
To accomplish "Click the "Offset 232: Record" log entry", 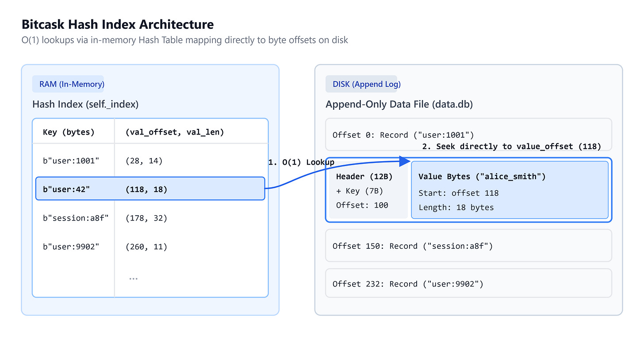I will (468, 283).
